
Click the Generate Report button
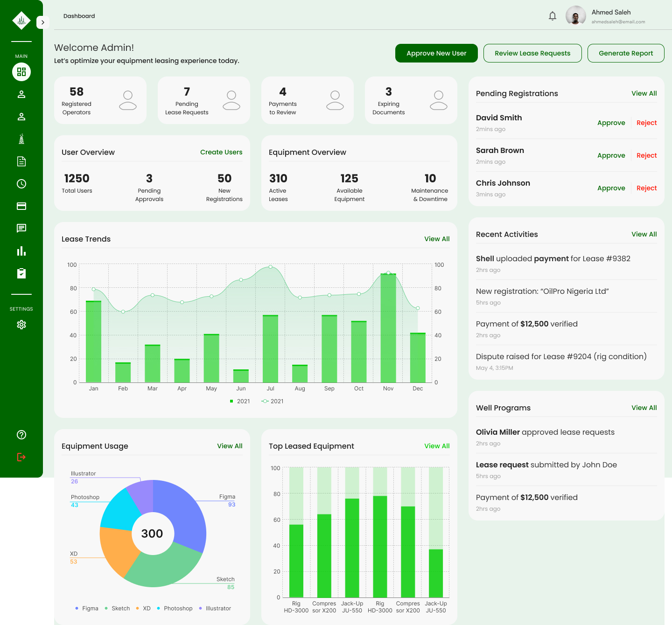coord(626,53)
